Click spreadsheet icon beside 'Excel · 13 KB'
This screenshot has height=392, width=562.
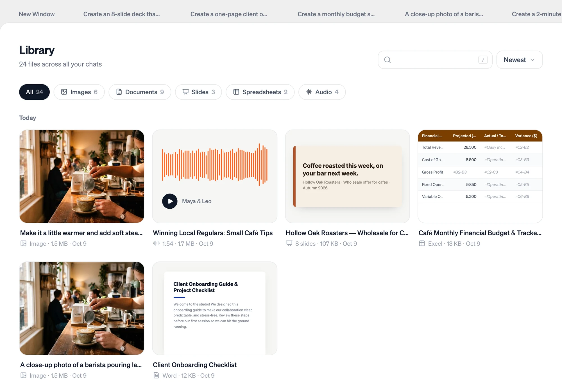(x=422, y=243)
